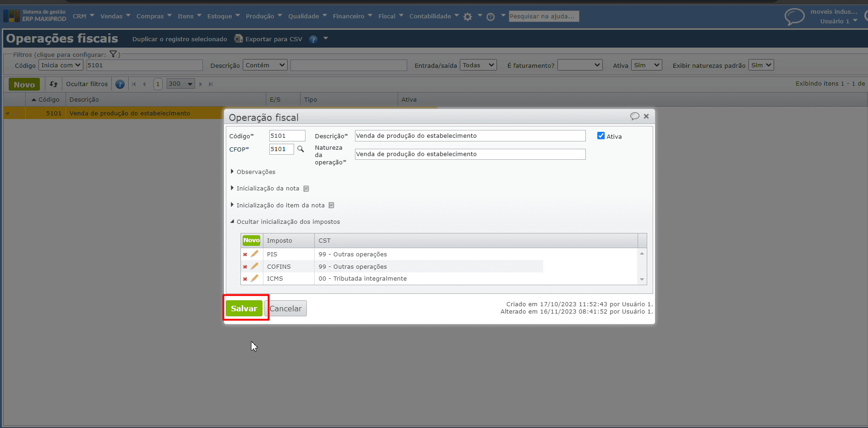Viewport: 868px width, 428px height.
Task: Expand the Inicialização da nota section
Action: pyautogui.click(x=265, y=189)
